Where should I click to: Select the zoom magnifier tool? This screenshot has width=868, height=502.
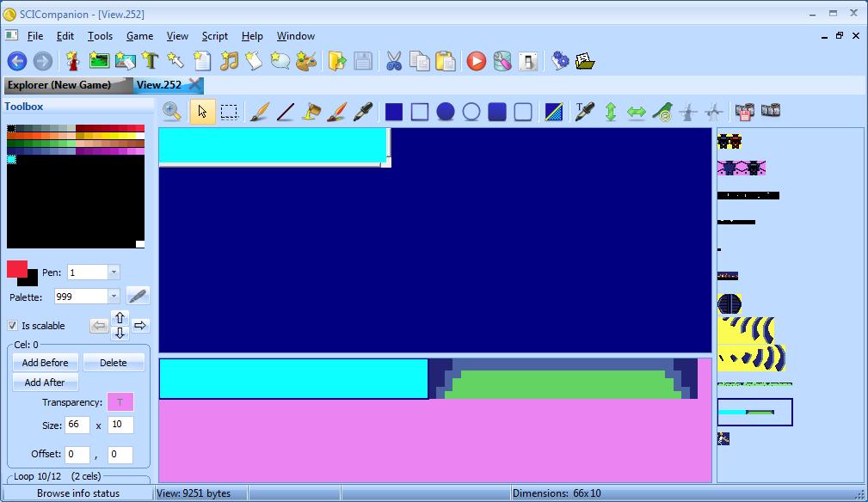pos(172,112)
